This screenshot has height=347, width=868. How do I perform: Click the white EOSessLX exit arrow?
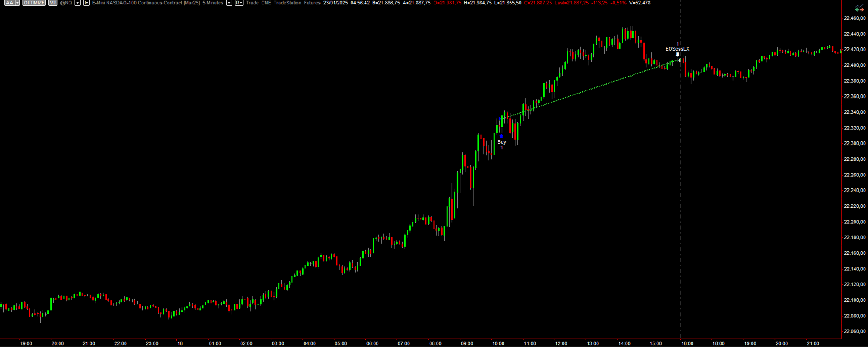[x=678, y=55]
